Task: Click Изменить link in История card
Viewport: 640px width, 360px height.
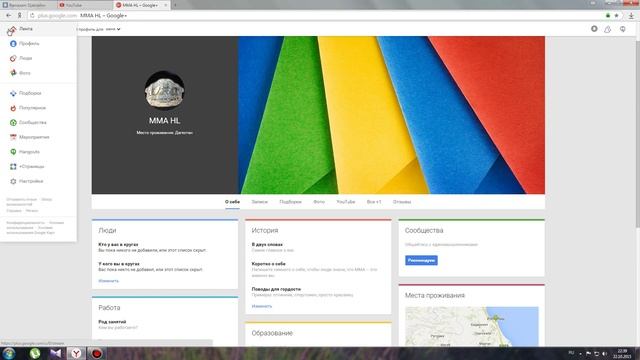Action: tap(262, 307)
